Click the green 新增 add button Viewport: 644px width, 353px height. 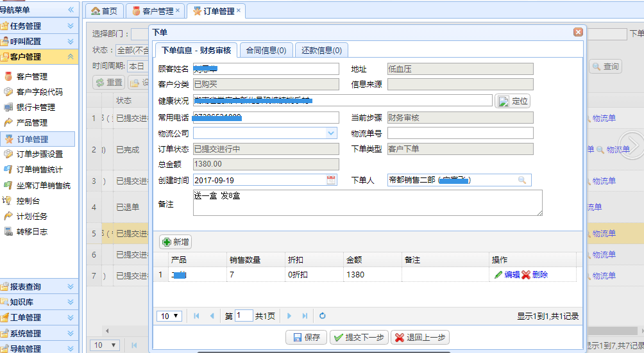coord(176,242)
